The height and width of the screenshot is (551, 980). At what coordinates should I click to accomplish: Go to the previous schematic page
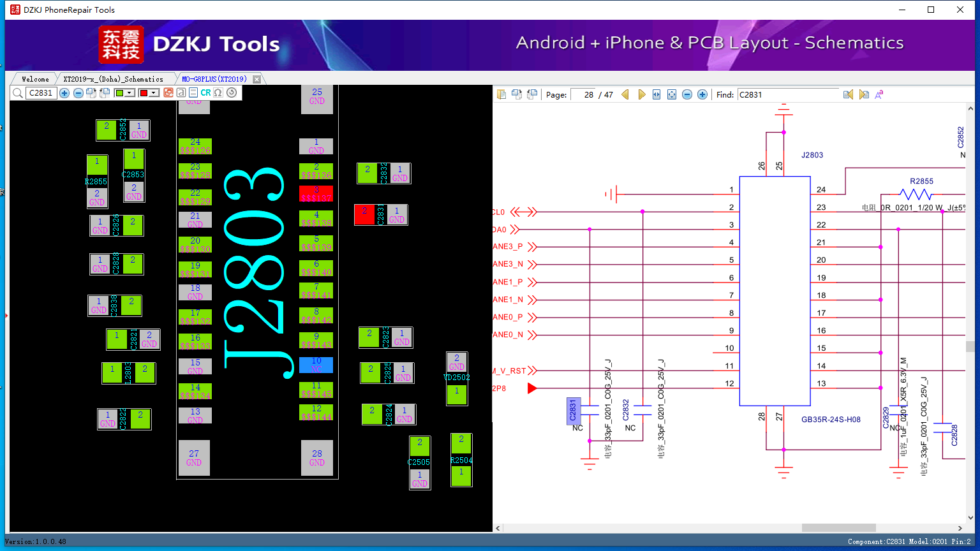625,94
